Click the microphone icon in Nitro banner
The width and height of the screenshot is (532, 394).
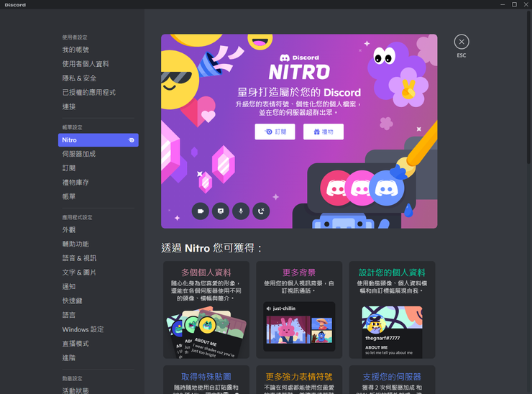click(x=241, y=211)
